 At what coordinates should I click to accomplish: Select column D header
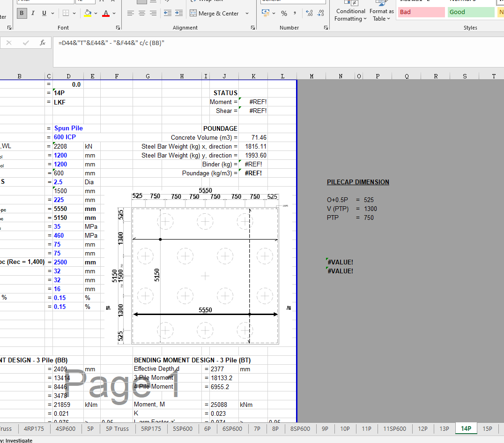68,76
